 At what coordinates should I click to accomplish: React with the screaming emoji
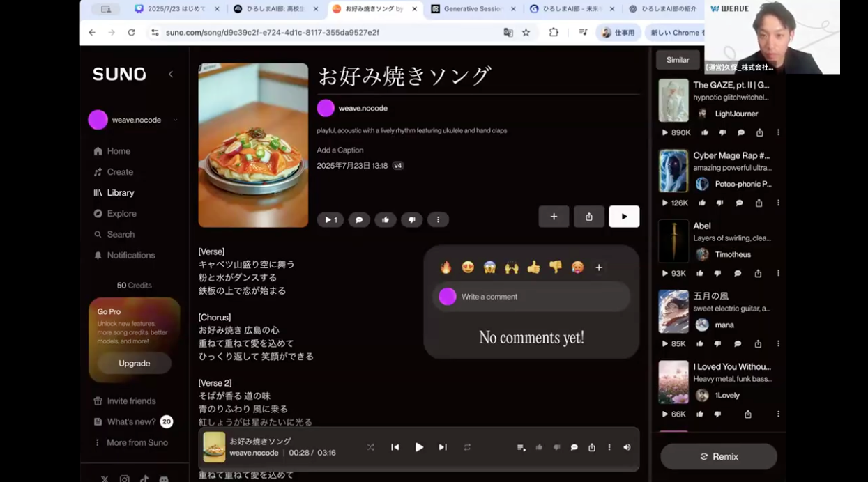tap(489, 267)
